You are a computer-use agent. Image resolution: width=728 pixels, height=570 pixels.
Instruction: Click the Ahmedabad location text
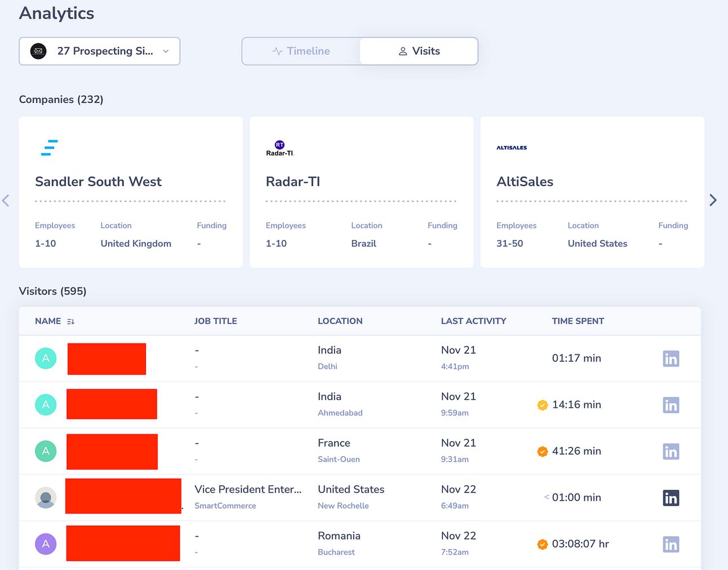click(340, 413)
